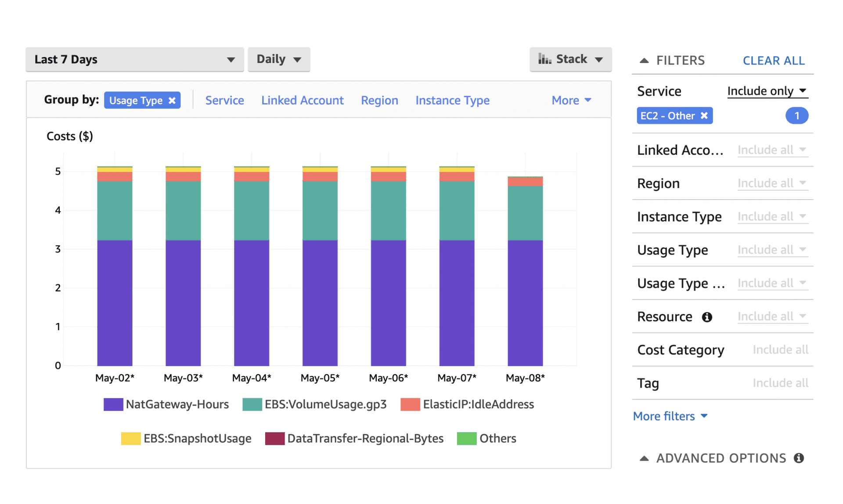Image resolution: width=843 pixels, height=504 pixels.
Task: Click the info icon next to Resource
Action: (x=707, y=316)
